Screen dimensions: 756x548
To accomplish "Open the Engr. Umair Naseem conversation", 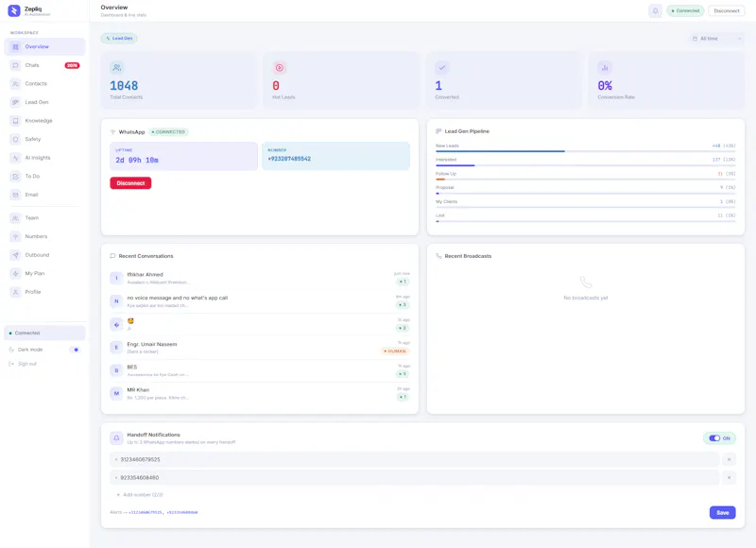I will (x=260, y=348).
